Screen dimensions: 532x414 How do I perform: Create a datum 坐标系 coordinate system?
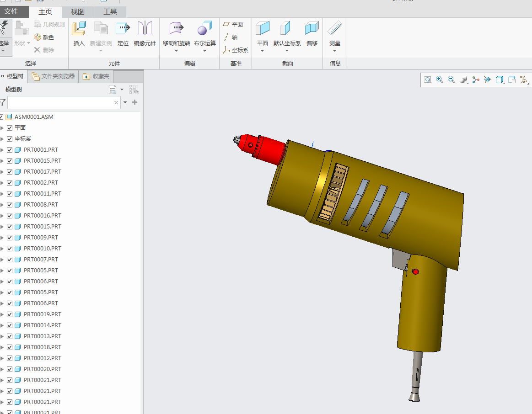click(236, 50)
